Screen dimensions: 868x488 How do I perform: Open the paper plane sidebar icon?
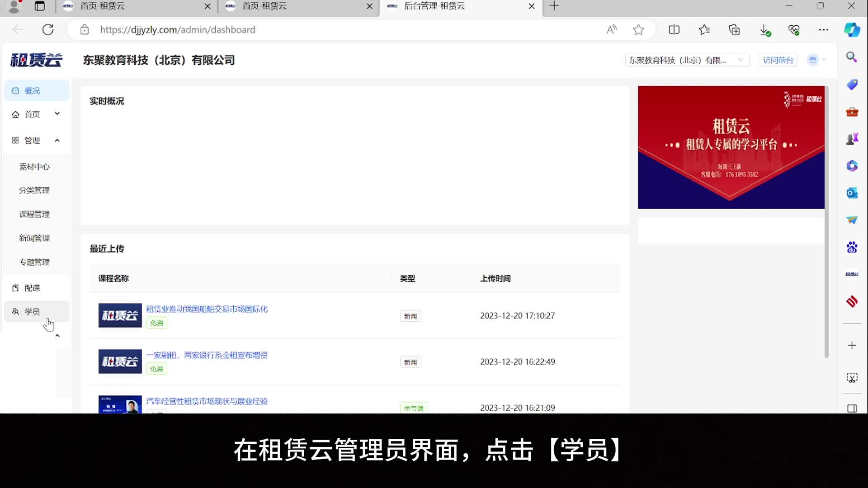tap(852, 220)
